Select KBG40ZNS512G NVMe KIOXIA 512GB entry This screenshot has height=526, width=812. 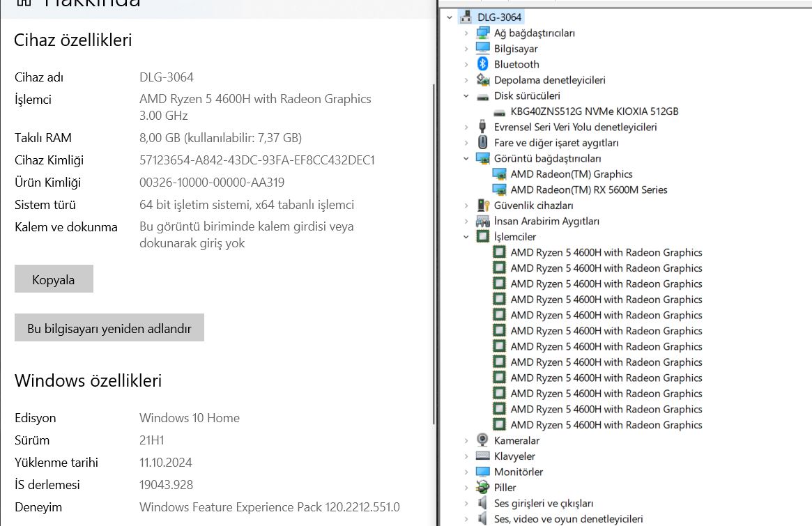coord(594,111)
